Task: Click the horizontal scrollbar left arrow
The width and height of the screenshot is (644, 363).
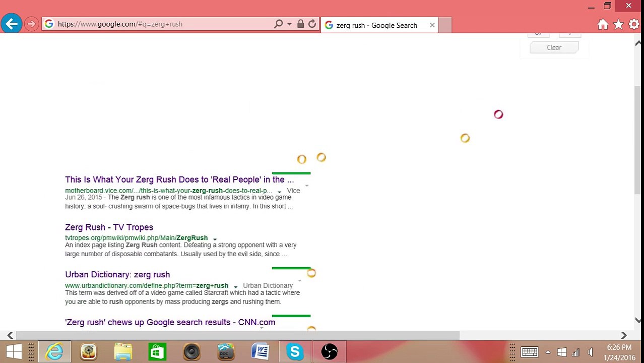Action: 10,335
